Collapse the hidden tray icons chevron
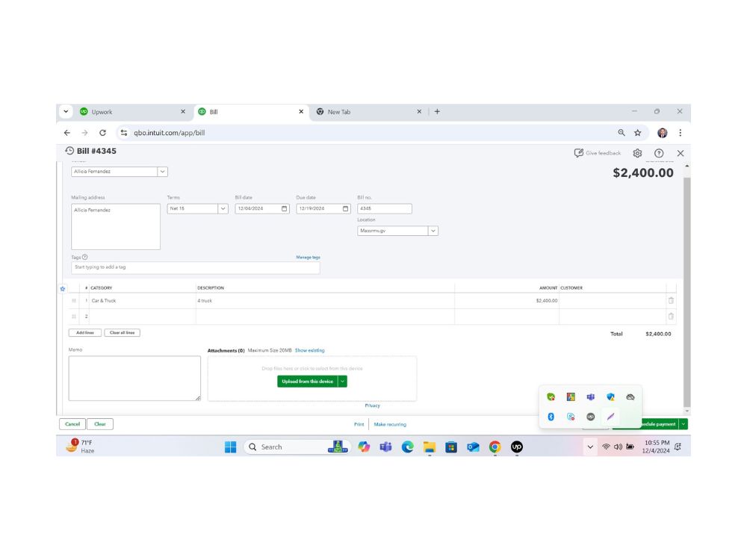This screenshot has height=560, width=747. point(590,447)
